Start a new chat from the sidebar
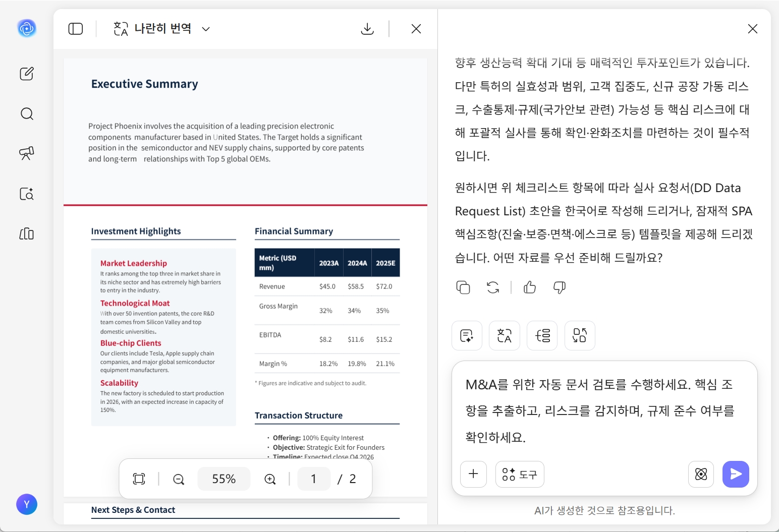Image resolution: width=779 pixels, height=532 pixels. 27,74
